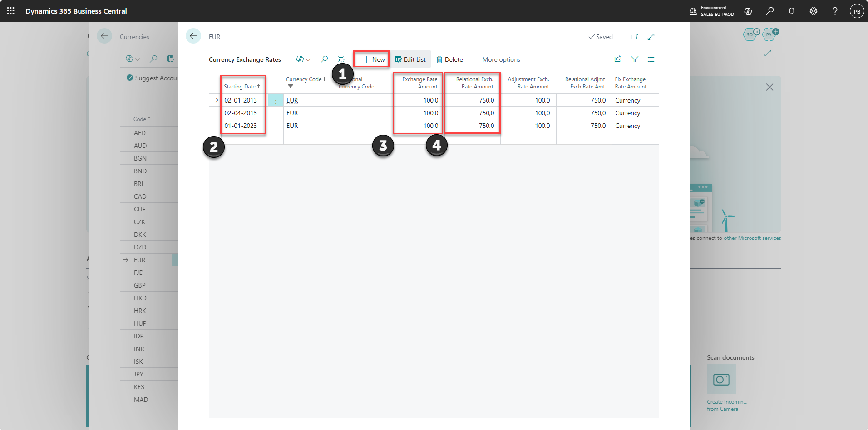Open row actions for 02-01-2013 row

tap(276, 100)
